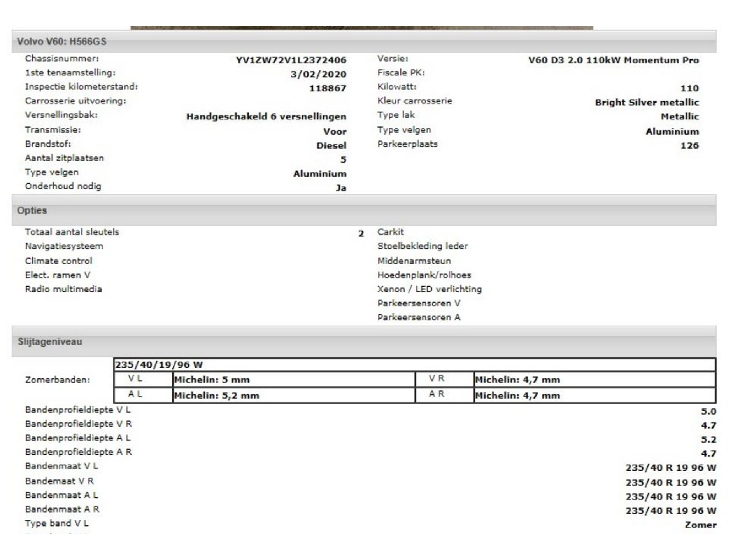Select Xenon / LED verlichting option
Viewport: 747px width, 560px height.
[430, 289]
